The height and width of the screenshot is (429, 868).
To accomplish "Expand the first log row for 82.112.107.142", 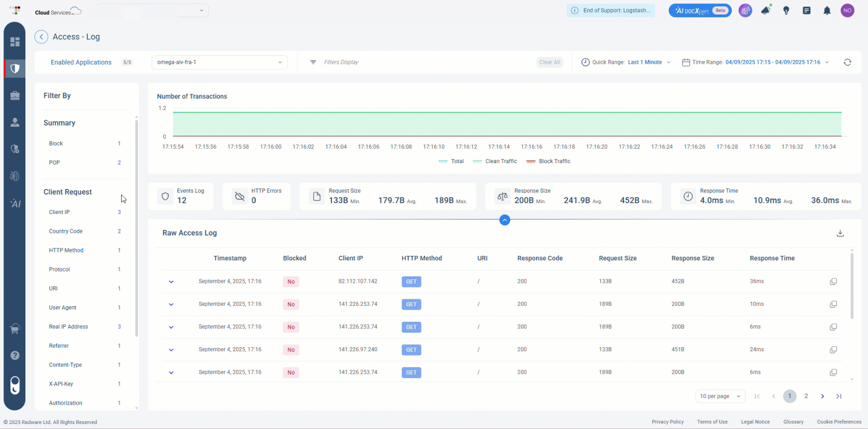I will coord(171,282).
